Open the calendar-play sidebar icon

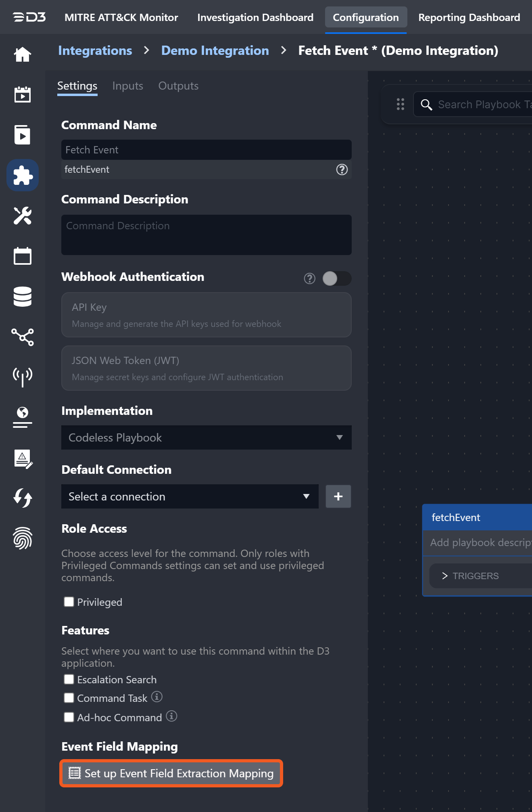23,94
